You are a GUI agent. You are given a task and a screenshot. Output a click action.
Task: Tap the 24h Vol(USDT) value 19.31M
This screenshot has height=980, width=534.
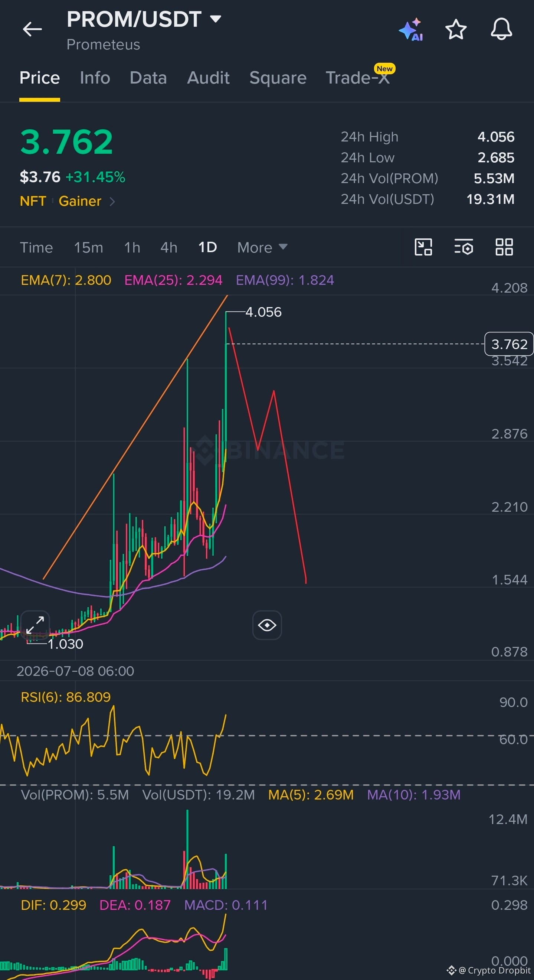490,199
